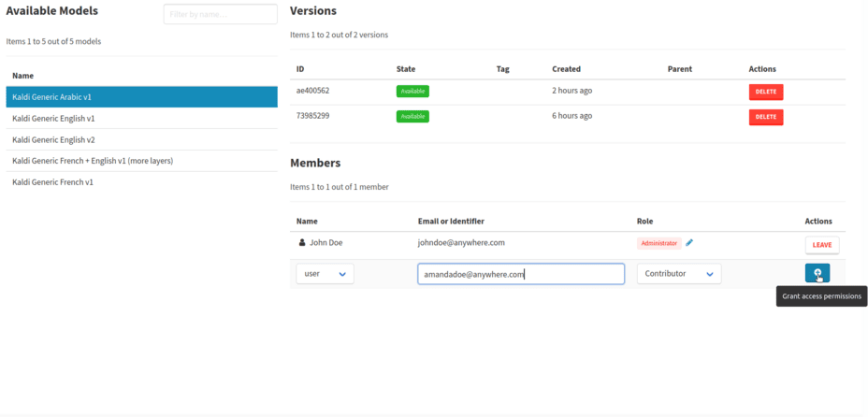Click the Created column header in Versions
The height and width of the screenshot is (417, 868).
[566, 69]
